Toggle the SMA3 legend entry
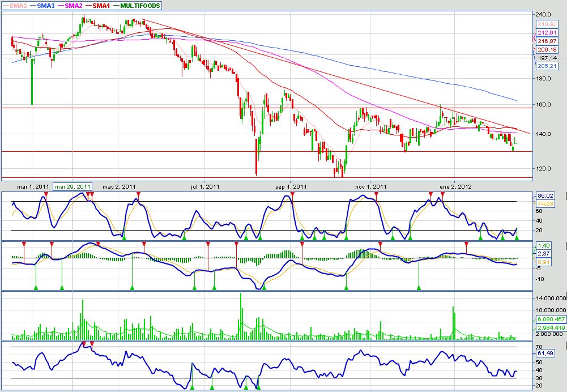The width and height of the screenshot is (567, 392). click(x=45, y=5)
